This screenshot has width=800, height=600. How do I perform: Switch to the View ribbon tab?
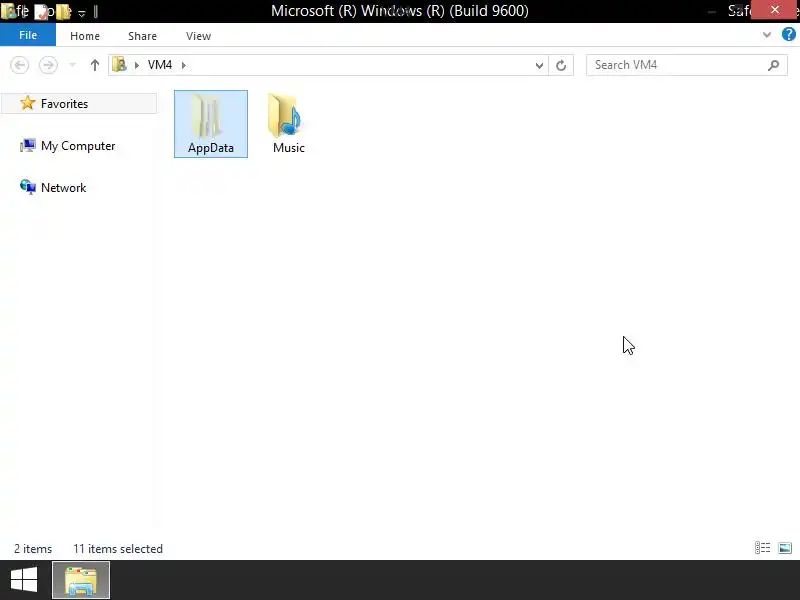198,36
